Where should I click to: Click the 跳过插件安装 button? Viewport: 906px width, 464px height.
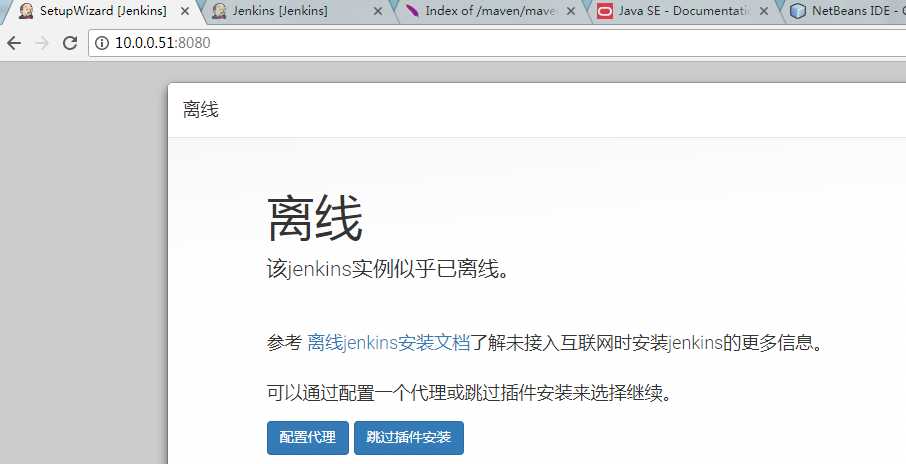[x=409, y=437]
